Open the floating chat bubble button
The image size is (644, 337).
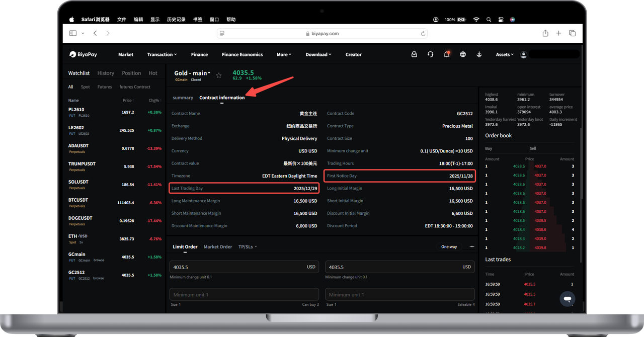(567, 299)
